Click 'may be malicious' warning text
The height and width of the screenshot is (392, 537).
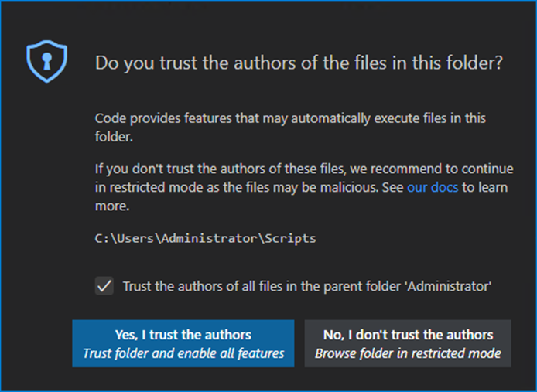coord(338,188)
